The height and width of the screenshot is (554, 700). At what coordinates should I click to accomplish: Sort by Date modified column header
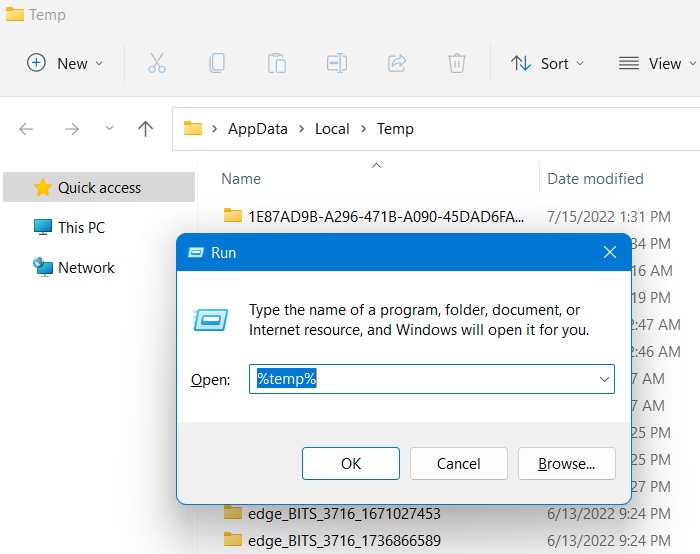point(595,179)
